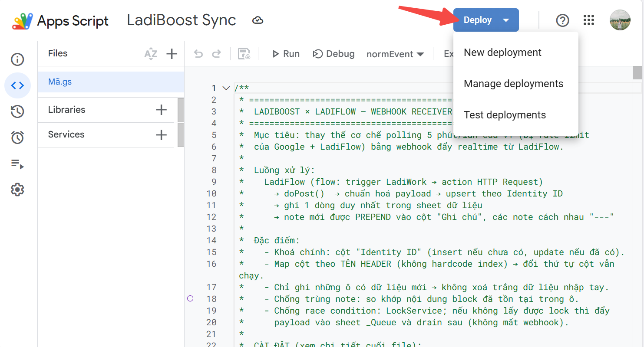Click the "Chống trùng note" comment line
This screenshot has height=347, width=644.
(x=409, y=299)
